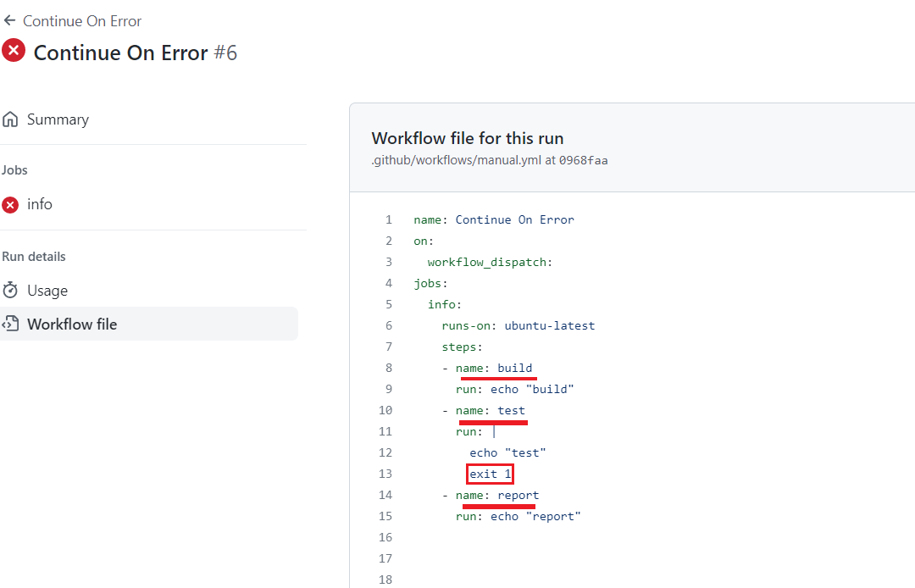Click the home icon next to Summary

pos(10,119)
